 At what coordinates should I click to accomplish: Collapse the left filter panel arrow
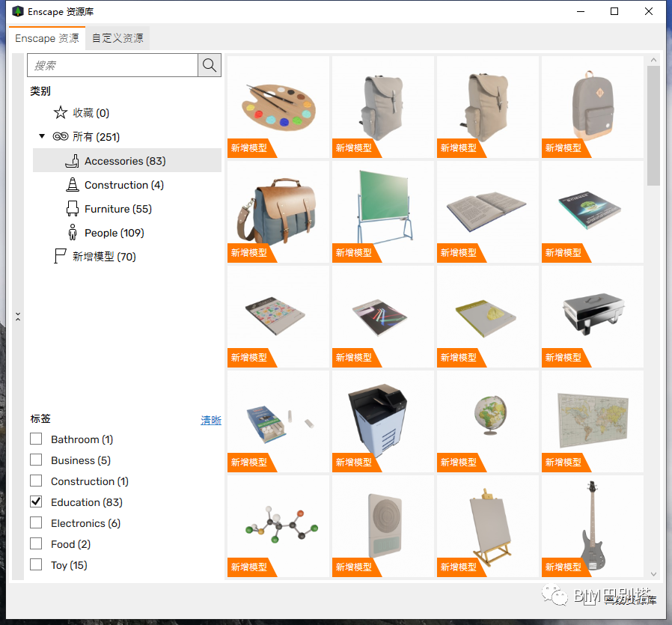coord(18,317)
